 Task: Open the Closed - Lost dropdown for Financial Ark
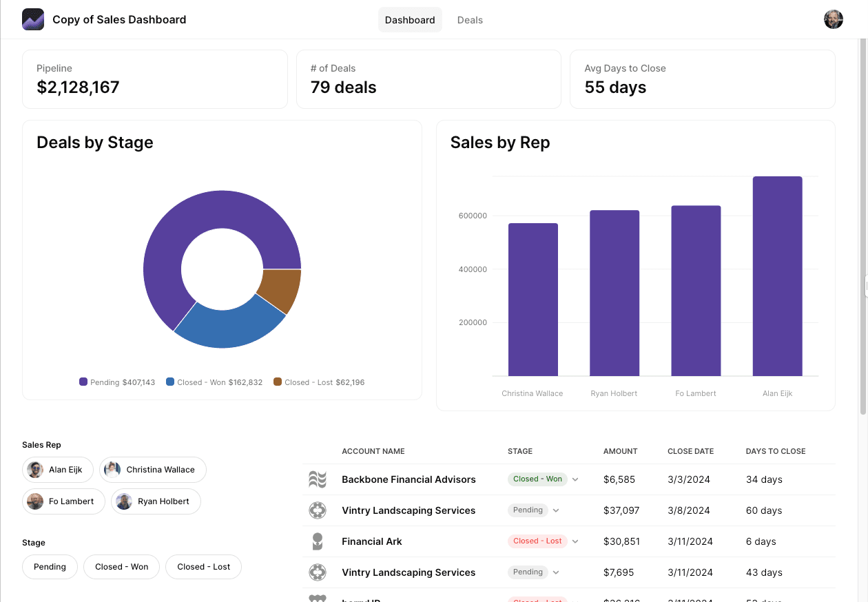[x=575, y=541]
